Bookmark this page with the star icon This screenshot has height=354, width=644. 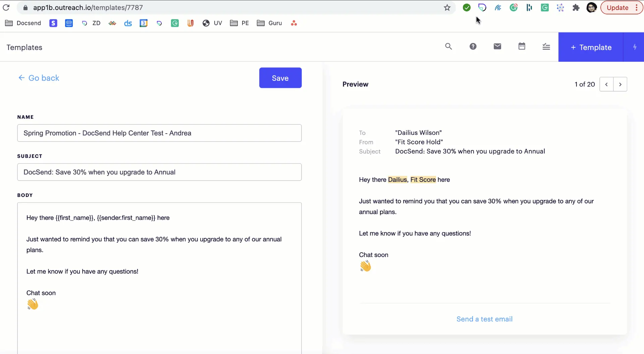tap(447, 7)
